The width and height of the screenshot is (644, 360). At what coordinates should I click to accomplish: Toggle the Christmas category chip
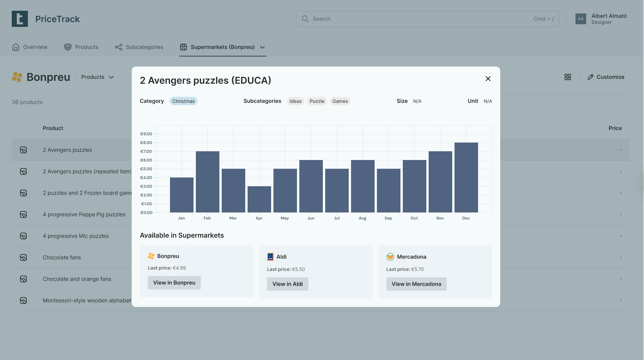click(x=183, y=101)
